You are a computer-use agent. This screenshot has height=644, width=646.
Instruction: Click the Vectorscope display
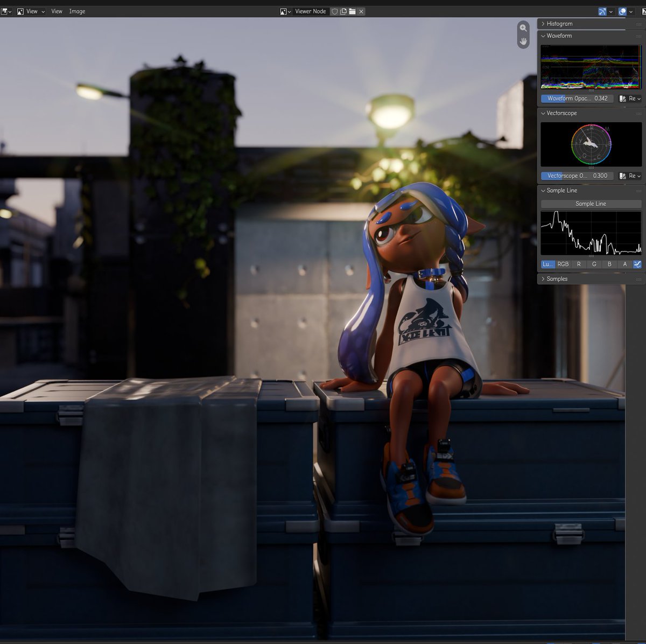point(591,144)
